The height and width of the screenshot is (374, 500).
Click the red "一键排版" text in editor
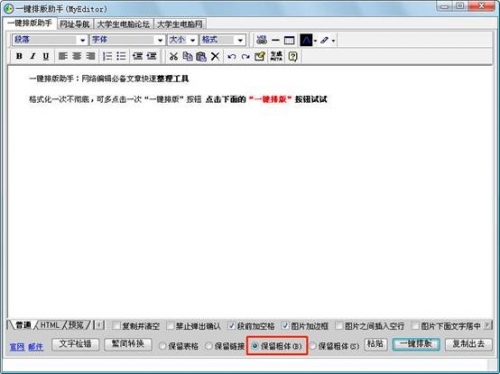click(270, 99)
